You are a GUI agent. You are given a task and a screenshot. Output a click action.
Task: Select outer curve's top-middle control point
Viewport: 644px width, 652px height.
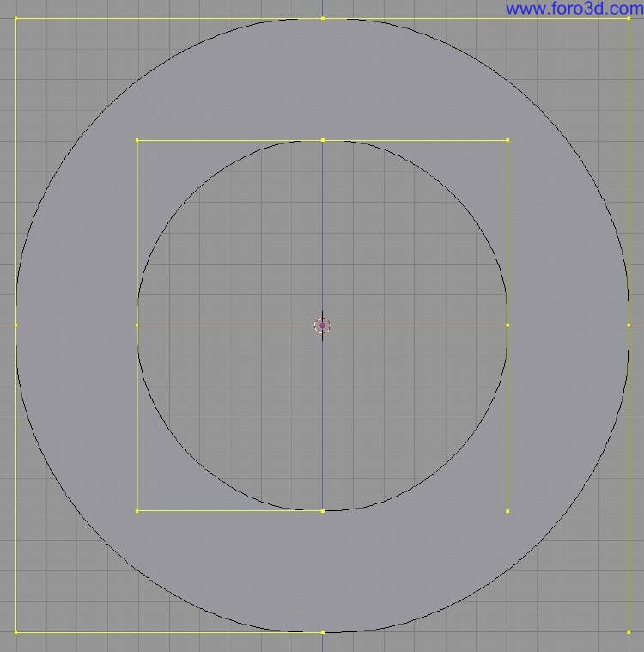coord(323,18)
